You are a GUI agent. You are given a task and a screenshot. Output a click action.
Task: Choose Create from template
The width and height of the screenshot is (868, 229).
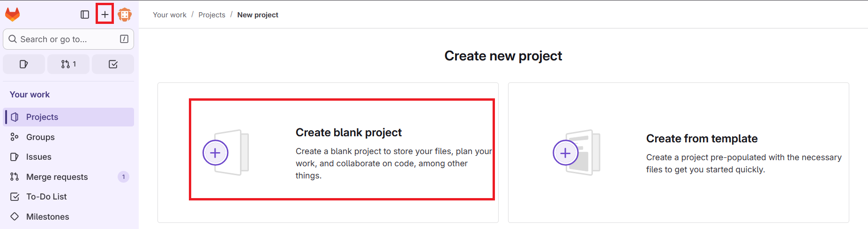tap(702, 139)
